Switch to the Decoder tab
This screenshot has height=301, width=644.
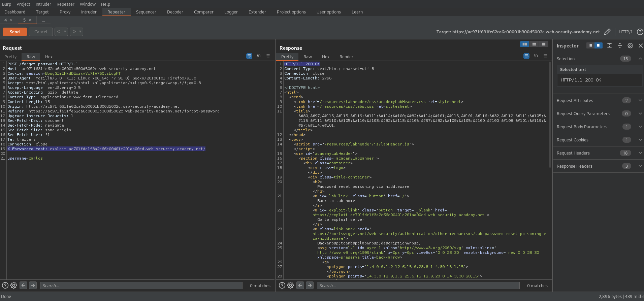pos(175,12)
